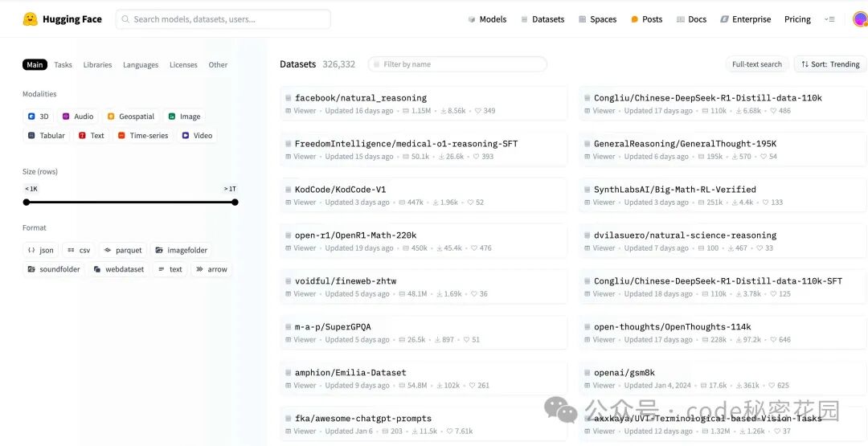Select the arrow format filter
The width and height of the screenshot is (868, 446).
211,269
